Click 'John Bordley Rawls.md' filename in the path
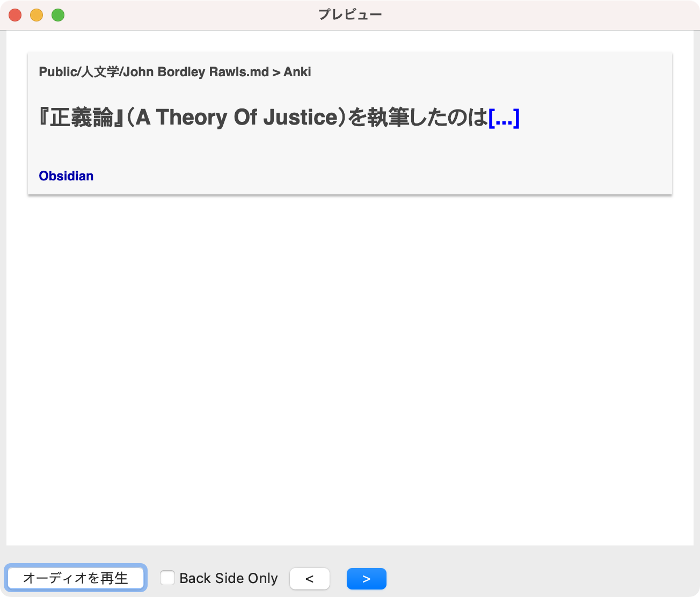The width and height of the screenshot is (700, 597). point(196,72)
